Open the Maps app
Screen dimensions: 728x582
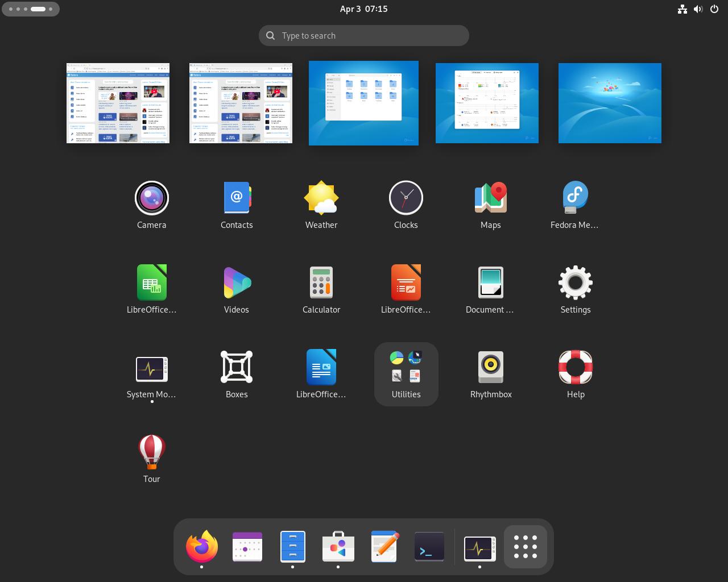(491, 205)
